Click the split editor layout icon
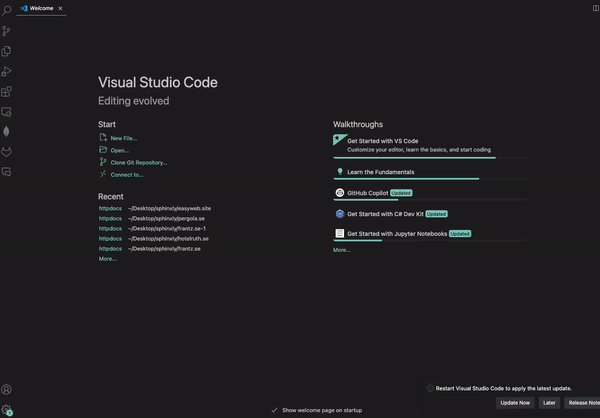 coord(596,8)
